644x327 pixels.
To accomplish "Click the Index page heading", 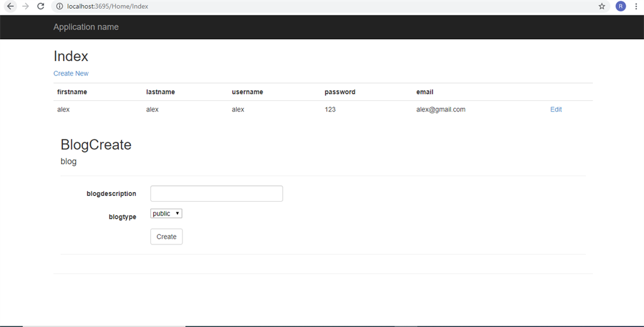I will point(71,56).
